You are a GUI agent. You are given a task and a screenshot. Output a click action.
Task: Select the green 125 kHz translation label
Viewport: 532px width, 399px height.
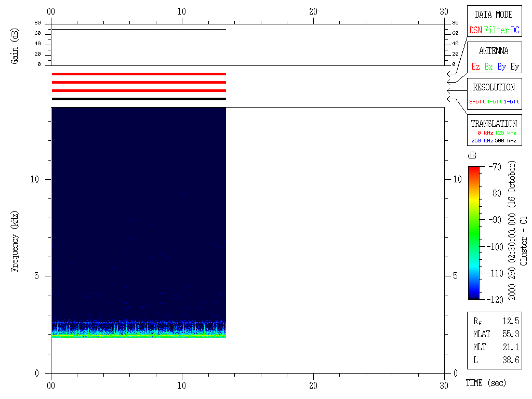tap(506, 132)
